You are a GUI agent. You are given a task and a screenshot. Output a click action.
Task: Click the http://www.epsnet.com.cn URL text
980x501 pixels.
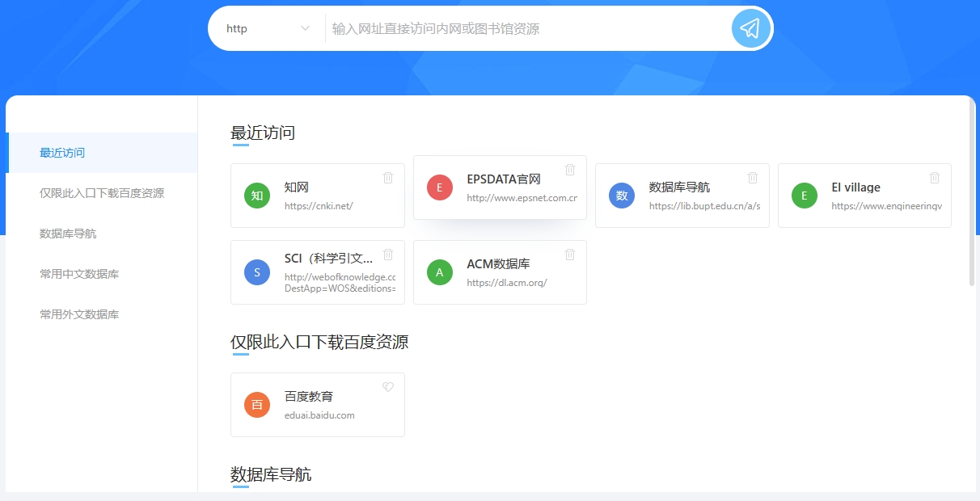[522, 198]
